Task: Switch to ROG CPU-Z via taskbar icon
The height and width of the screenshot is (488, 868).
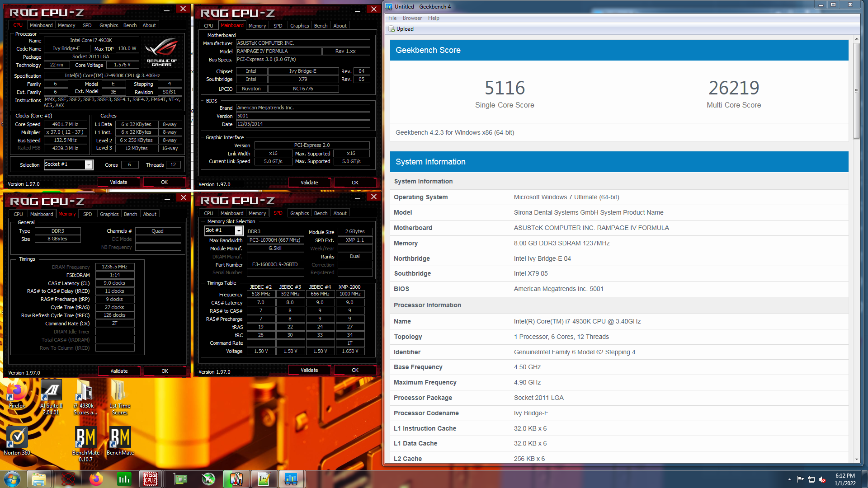Action: click(x=151, y=479)
